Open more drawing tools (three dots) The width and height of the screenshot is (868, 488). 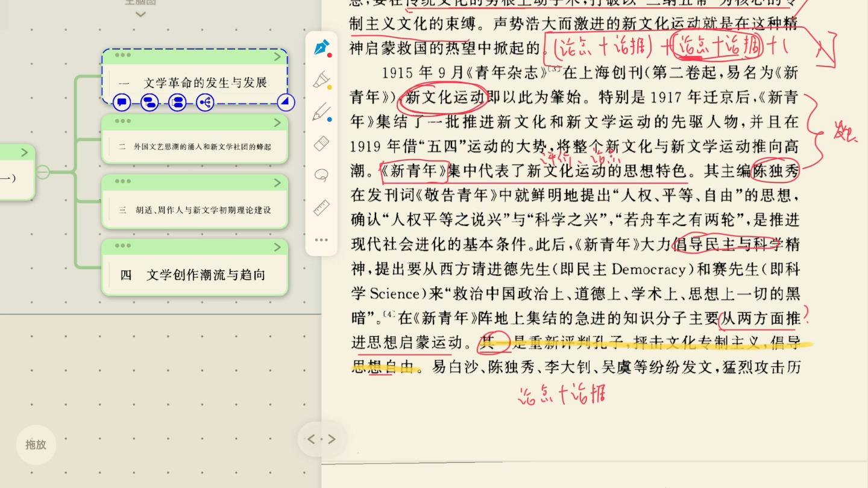coord(322,240)
